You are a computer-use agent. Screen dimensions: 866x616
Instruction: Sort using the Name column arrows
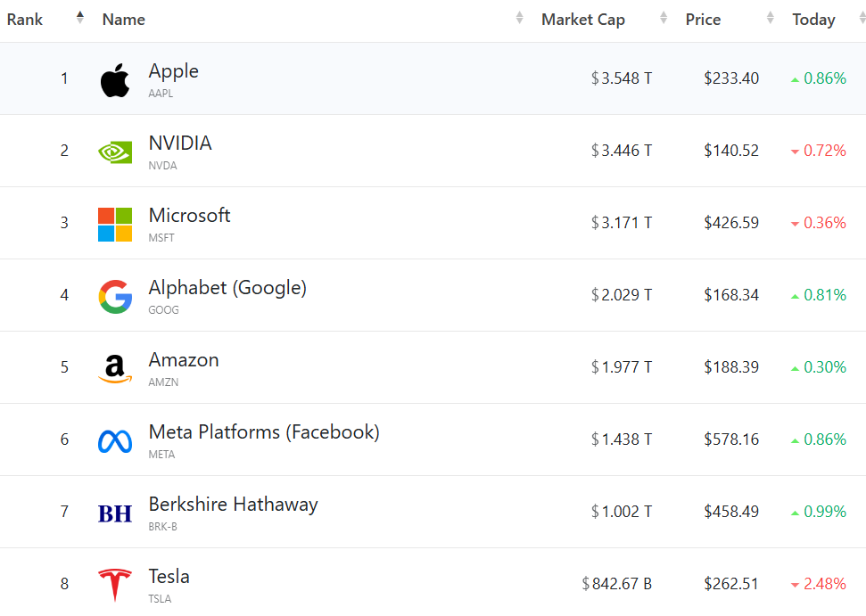(519, 18)
